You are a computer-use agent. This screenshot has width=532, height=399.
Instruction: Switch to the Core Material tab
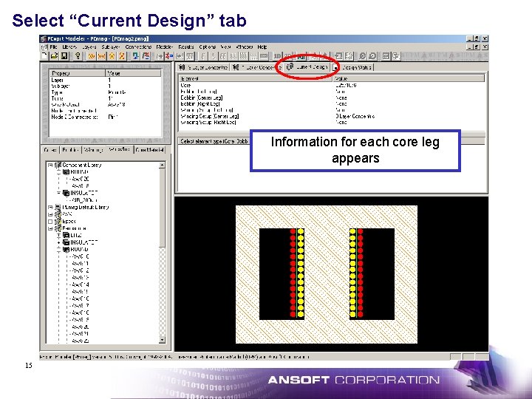149,149
